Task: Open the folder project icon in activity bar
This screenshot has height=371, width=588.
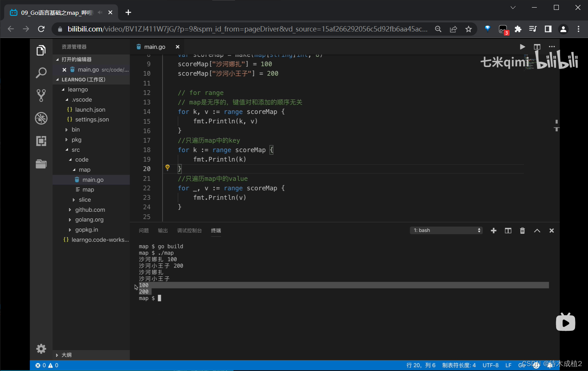Action: click(41, 163)
